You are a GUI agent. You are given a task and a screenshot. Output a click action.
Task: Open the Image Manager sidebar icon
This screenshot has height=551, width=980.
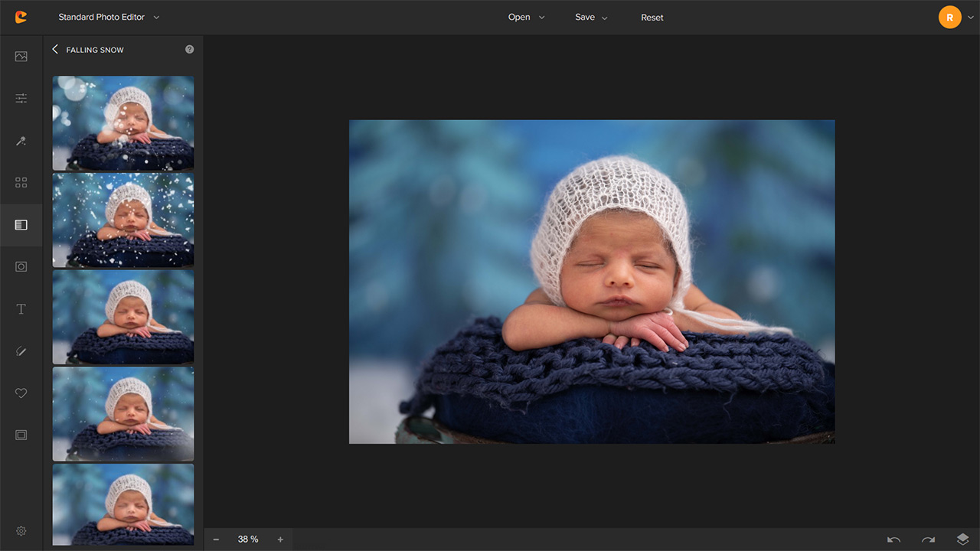21,57
